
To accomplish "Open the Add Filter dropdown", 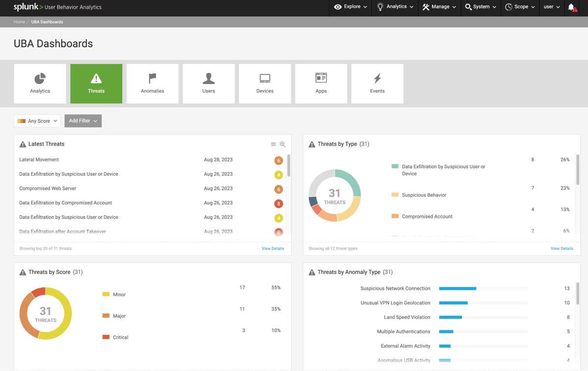I will (x=83, y=121).
